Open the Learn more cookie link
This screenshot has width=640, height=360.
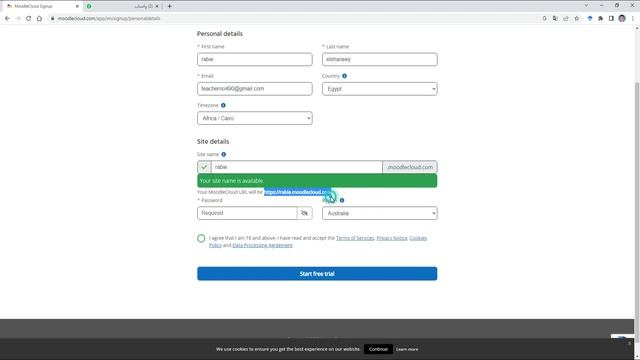point(407,349)
